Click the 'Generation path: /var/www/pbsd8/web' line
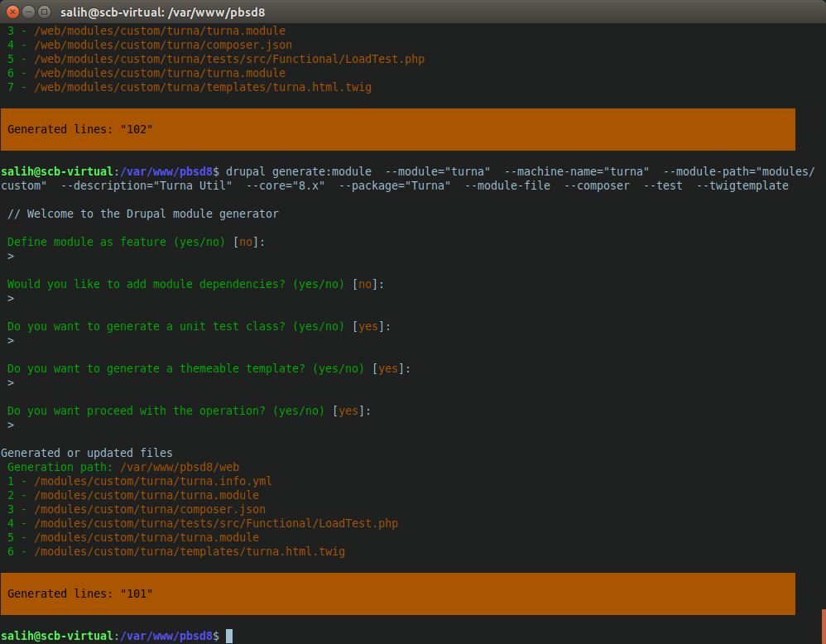The height and width of the screenshot is (644, 826). tap(123, 467)
